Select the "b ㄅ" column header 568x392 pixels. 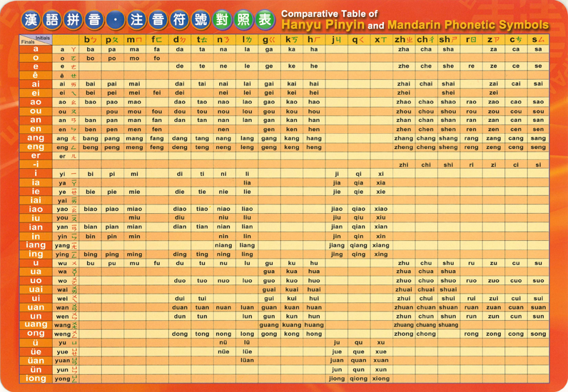[x=90, y=40]
